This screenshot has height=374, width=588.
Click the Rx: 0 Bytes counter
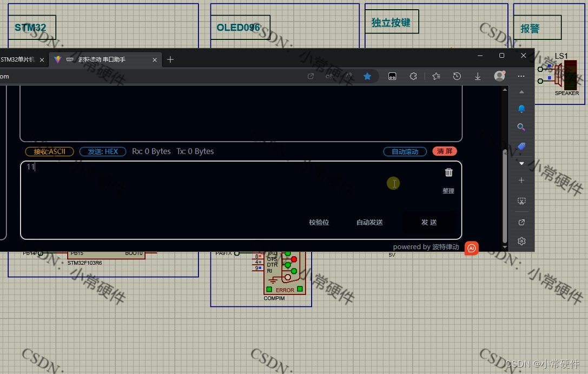coord(151,151)
